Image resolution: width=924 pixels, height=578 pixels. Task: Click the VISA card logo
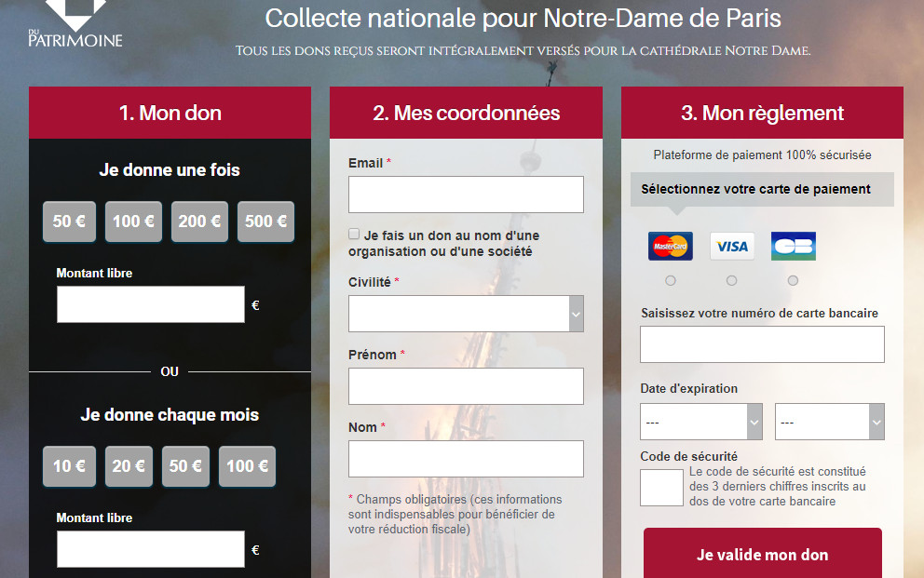pos(732,247)
